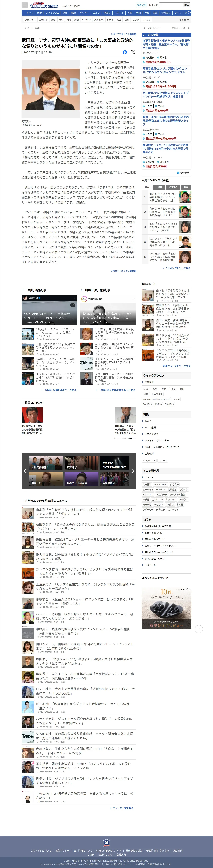
Task: Go to 前のニュース
Action: (x=153, y=28)
